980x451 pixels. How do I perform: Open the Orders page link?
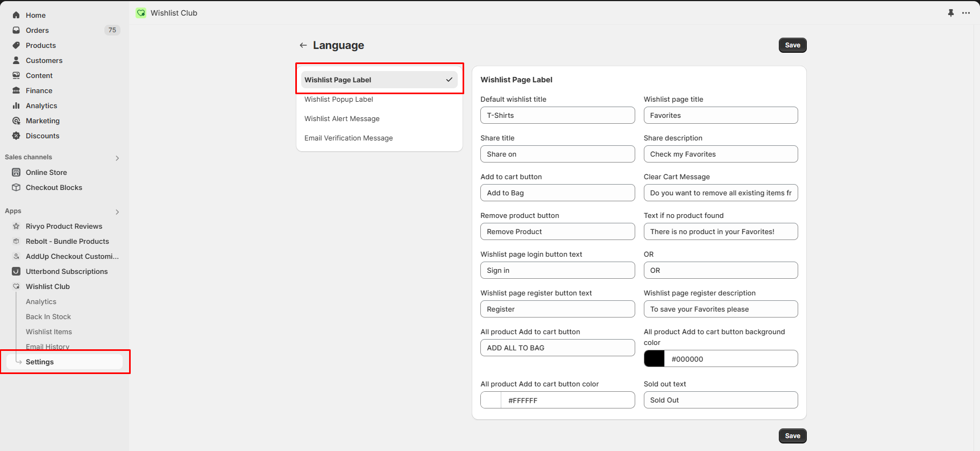tap(37, 30)
